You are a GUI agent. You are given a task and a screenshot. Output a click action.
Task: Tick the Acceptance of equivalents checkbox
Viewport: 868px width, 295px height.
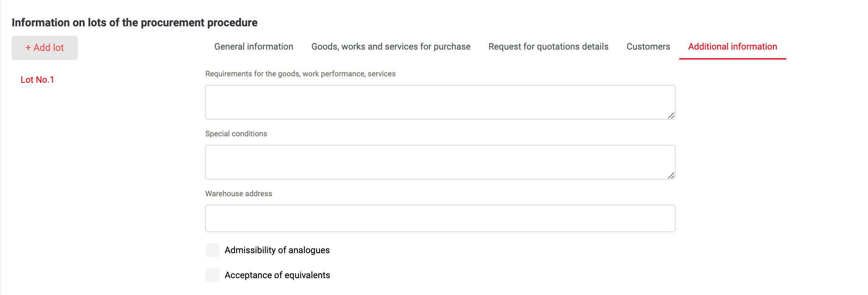tap(212, 275)
